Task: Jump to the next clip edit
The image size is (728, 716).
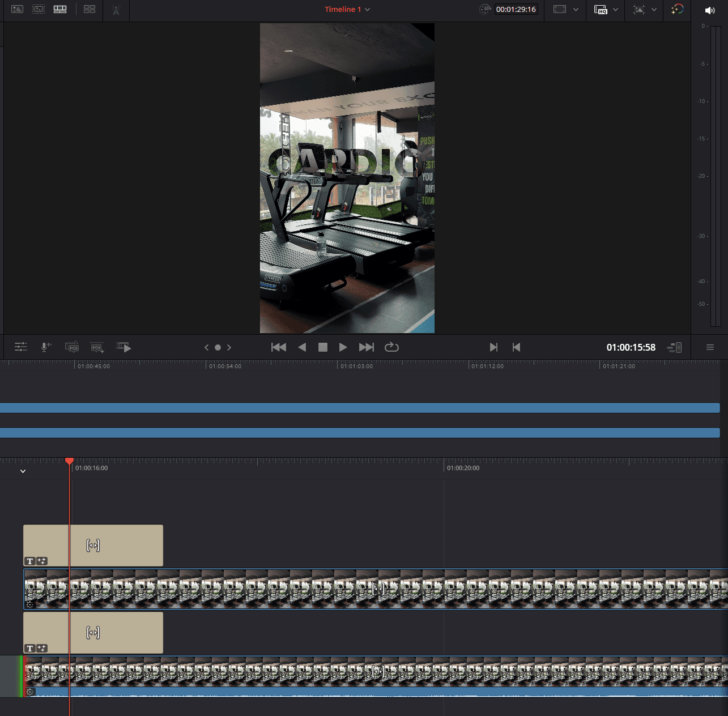Action: 367,347
